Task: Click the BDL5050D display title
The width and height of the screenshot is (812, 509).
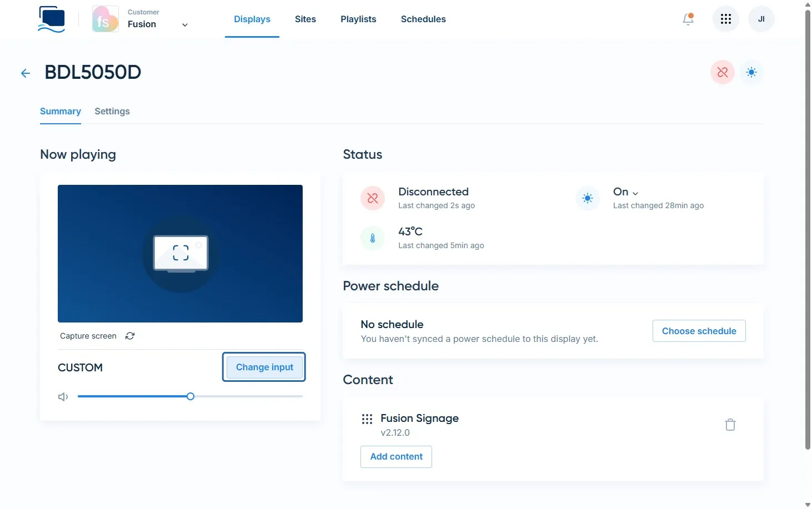Action: coord(93,72)
